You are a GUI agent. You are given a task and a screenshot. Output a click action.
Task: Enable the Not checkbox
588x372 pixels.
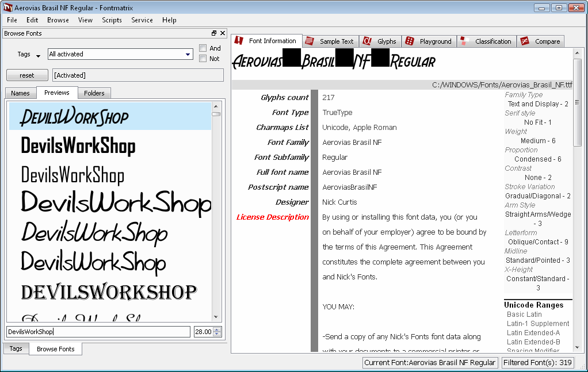[x=203, y=59]
